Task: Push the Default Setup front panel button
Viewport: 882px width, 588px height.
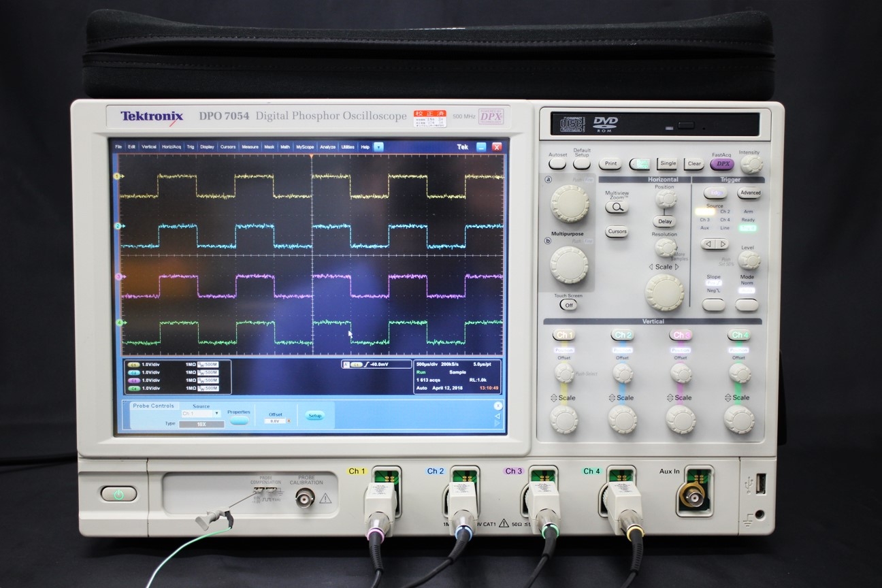Action: pyautogui.click(x=582, y=164)
